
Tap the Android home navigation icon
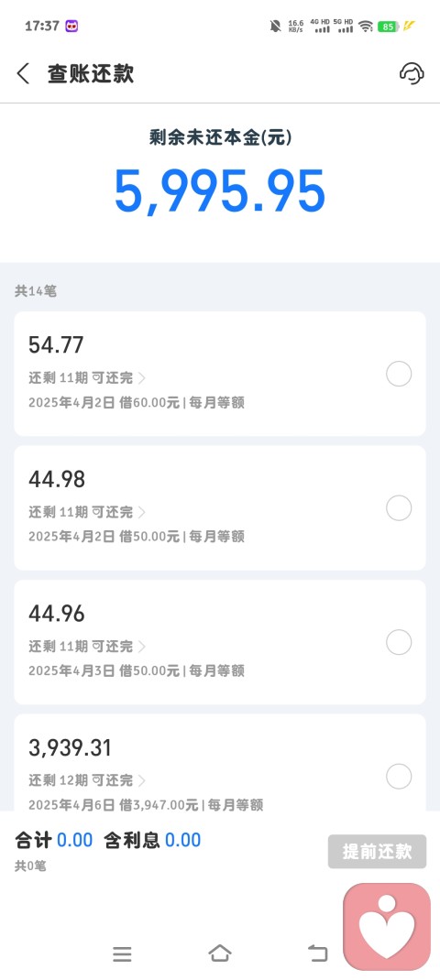(x=220, y=953)
